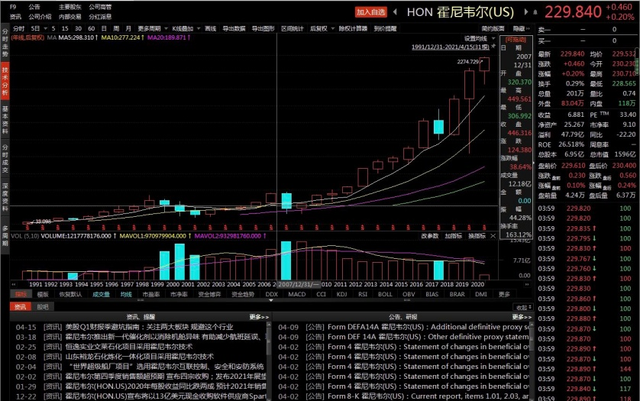Select the 成交量 indicator tab

[101, 294]
